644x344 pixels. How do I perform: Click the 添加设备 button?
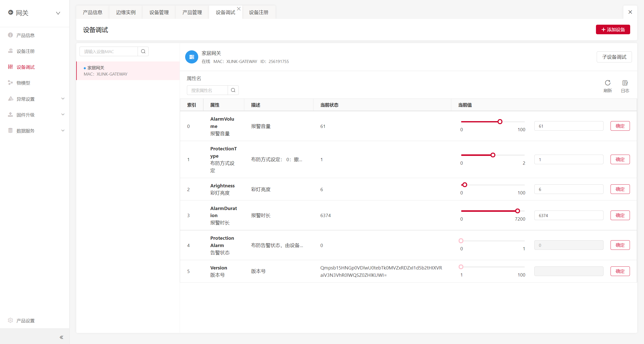[x=613, y=29]
